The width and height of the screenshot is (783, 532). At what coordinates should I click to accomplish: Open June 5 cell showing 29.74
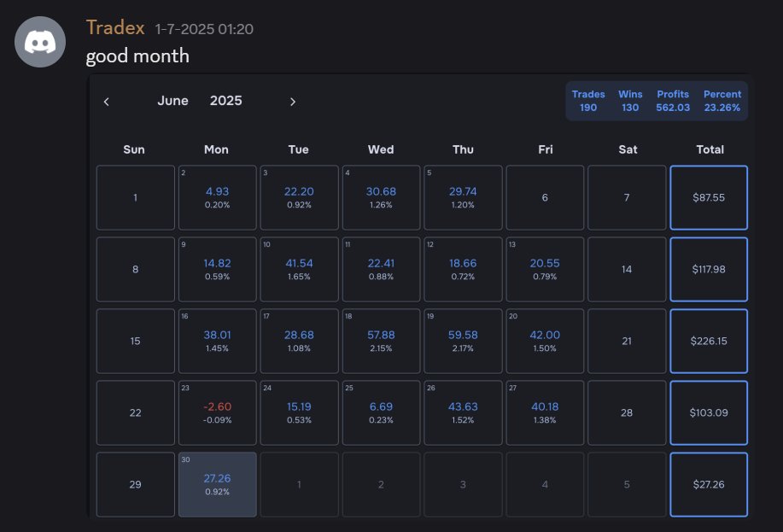point(463,197)
